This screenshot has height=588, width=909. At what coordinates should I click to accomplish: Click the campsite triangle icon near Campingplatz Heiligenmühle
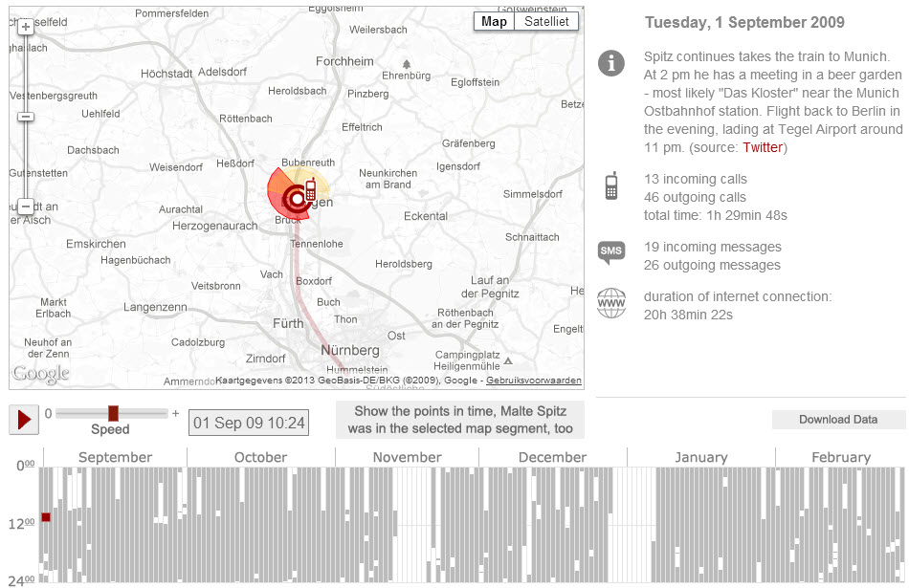[x=508, y=360]
